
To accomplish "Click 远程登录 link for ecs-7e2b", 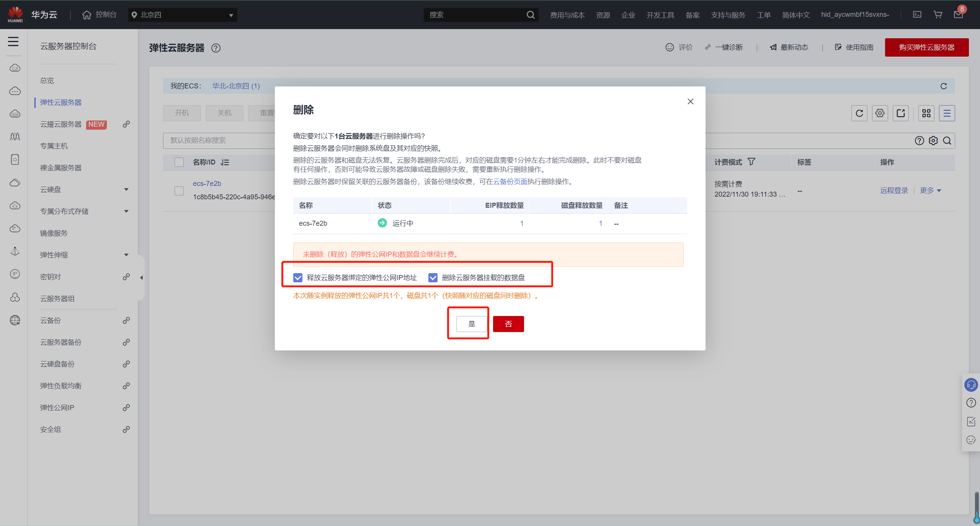I will tap(894, 191).
